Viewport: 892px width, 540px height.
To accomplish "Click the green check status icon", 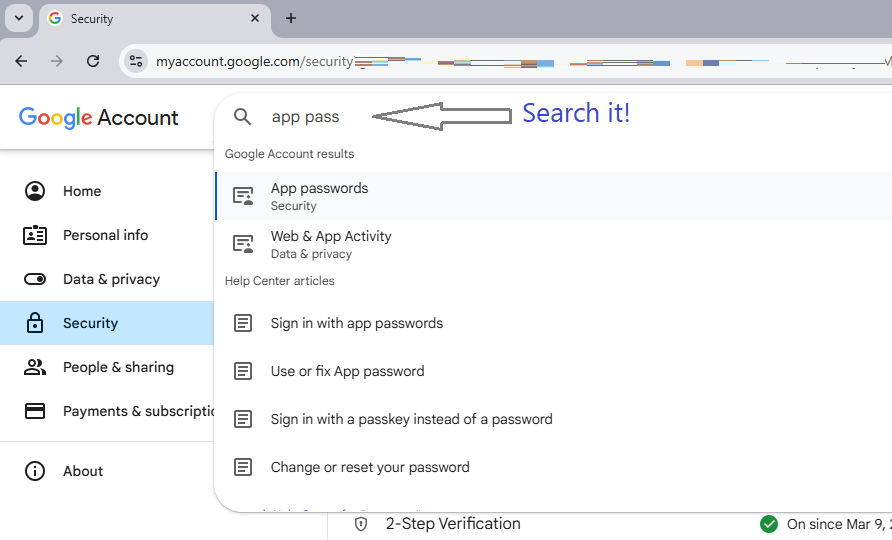I will pyautogui.click(x=769, y=524).
